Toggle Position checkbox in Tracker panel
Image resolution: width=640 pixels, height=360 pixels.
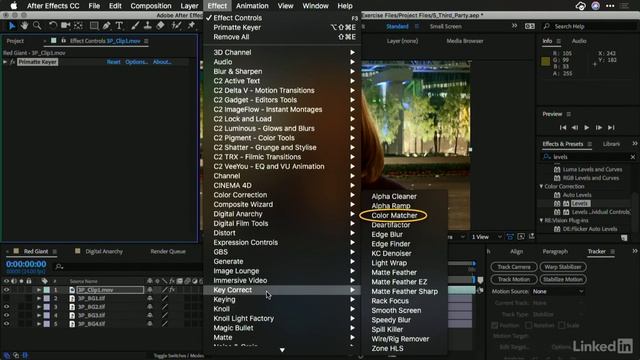point(495,326)
